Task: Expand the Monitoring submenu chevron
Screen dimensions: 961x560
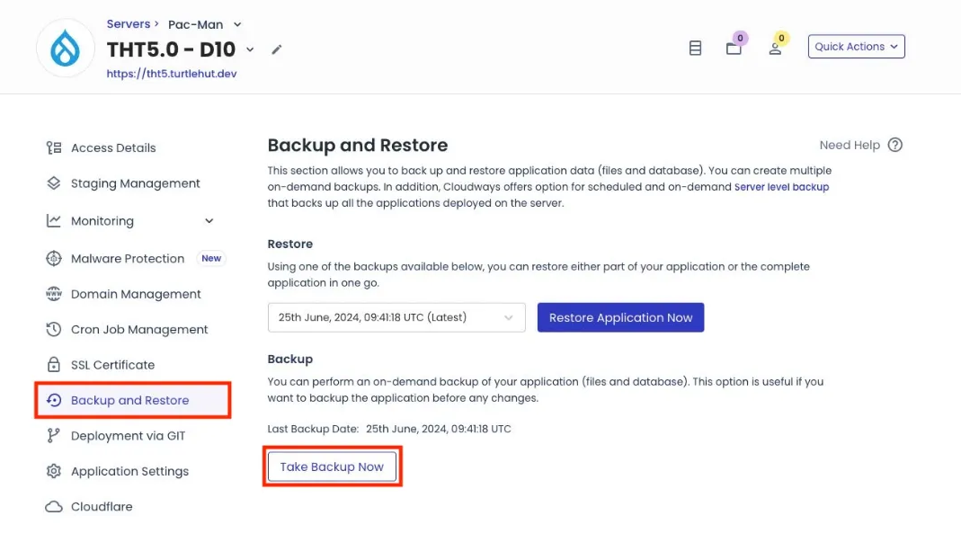Action: click(209, 221)
